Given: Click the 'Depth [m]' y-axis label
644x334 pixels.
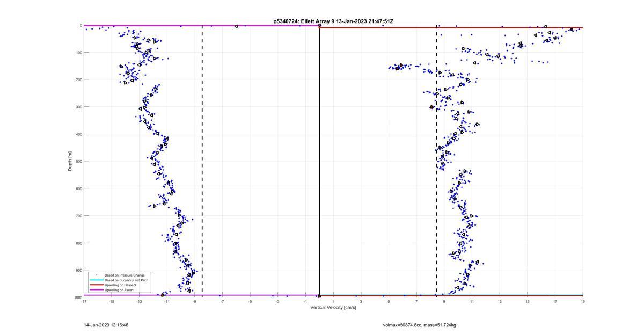Looking at the screenshot, I should point(70,161).
